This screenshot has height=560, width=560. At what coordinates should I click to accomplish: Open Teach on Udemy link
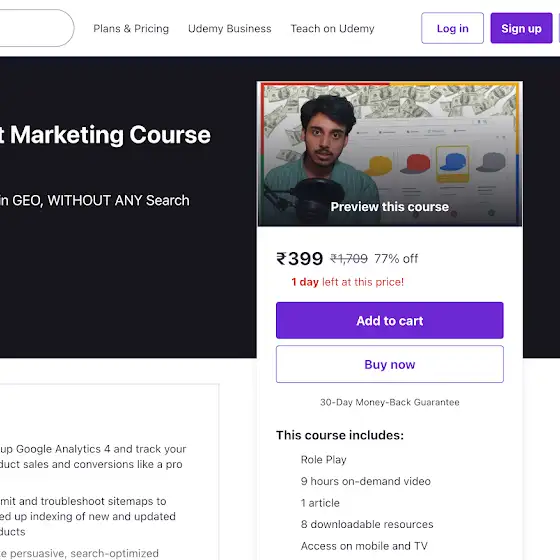332,29
